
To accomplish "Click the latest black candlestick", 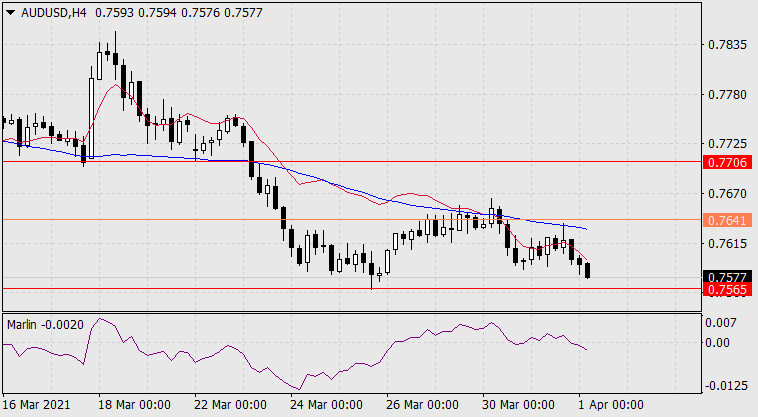I will coord(588,271).
